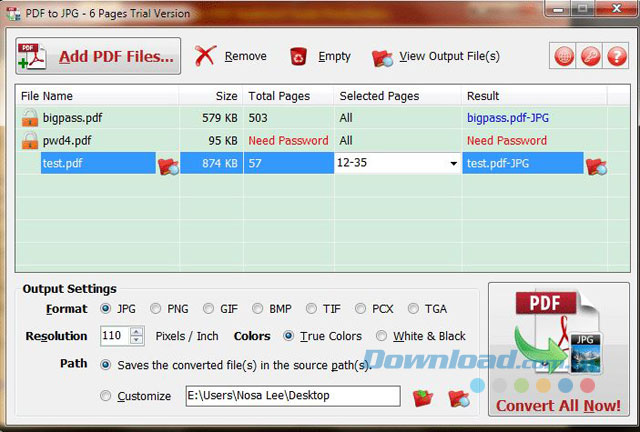Click the registration key icon button
Image resolution: width=640 pixels, height=432 pixels.
pos(590,56)
